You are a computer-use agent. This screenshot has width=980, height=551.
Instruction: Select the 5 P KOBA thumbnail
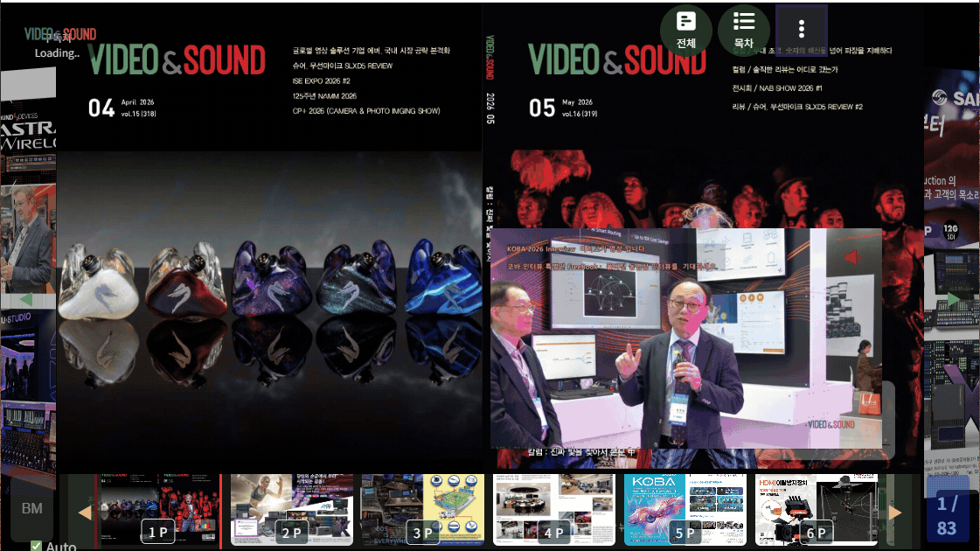coord(685,510)
